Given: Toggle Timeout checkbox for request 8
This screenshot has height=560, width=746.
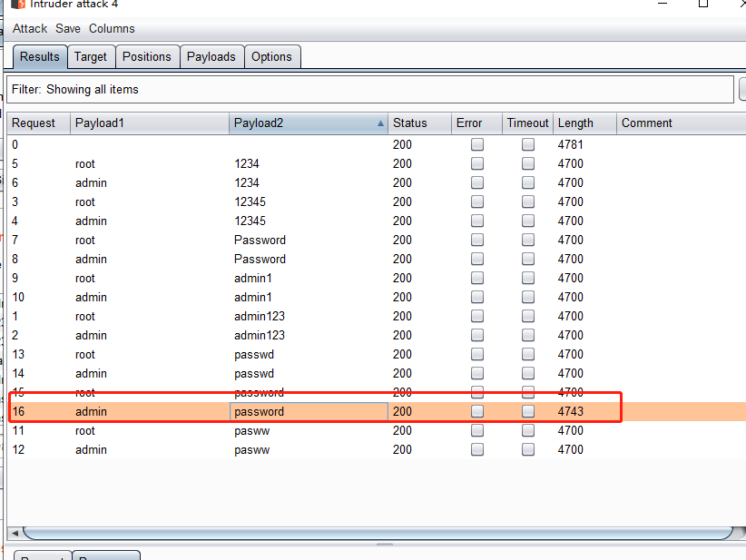Looking at the screenshot, I should click(528, 259).
